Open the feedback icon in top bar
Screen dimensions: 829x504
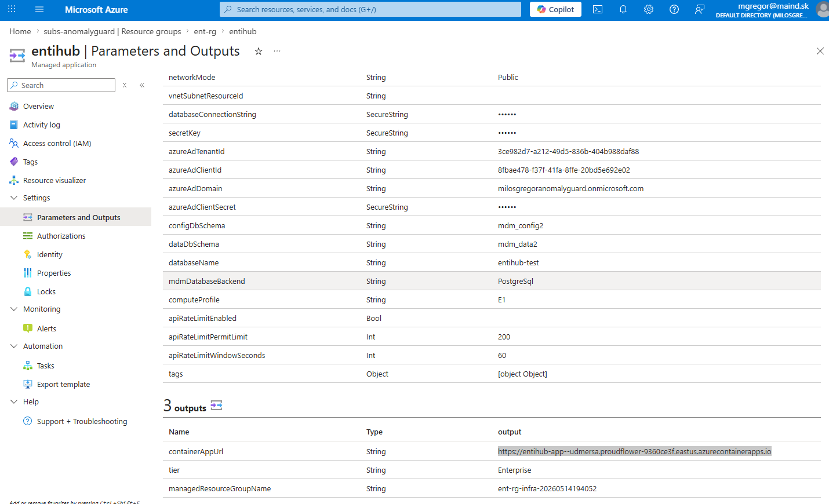coord(700,9)
